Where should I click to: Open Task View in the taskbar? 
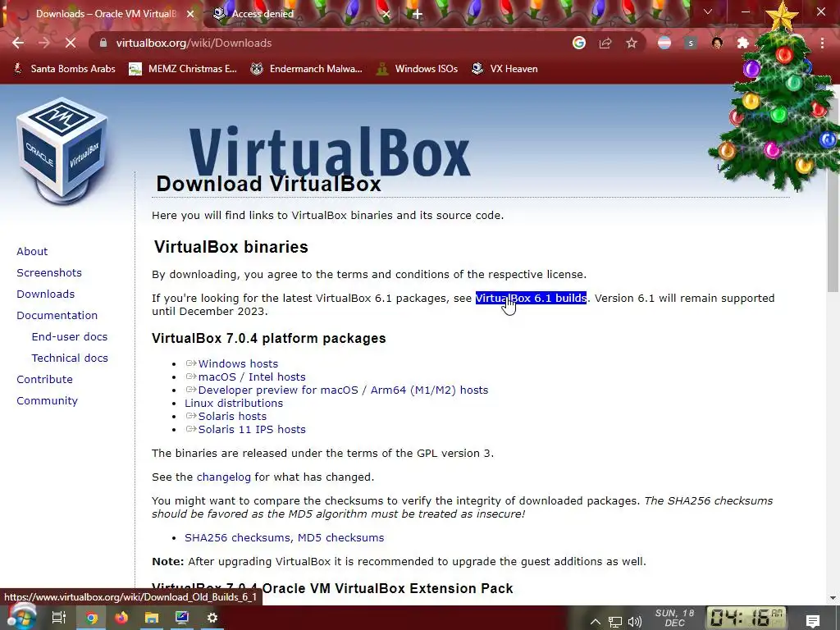[x=59, y=619]
